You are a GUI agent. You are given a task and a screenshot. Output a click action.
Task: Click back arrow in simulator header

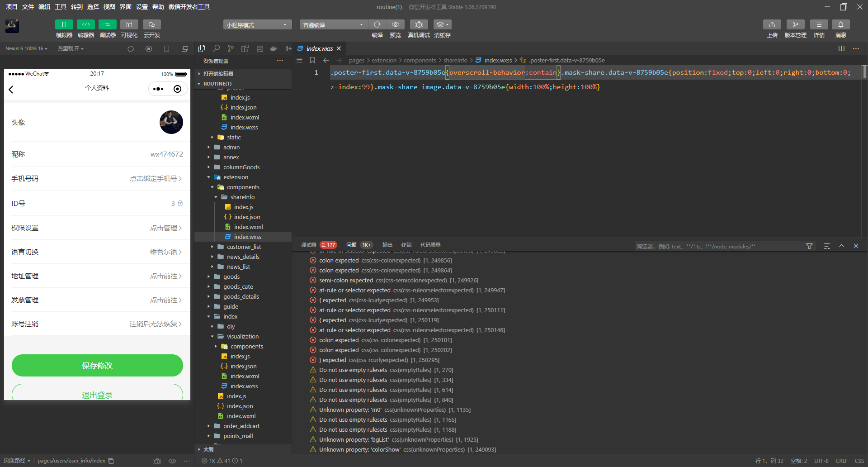coord(11,89)
